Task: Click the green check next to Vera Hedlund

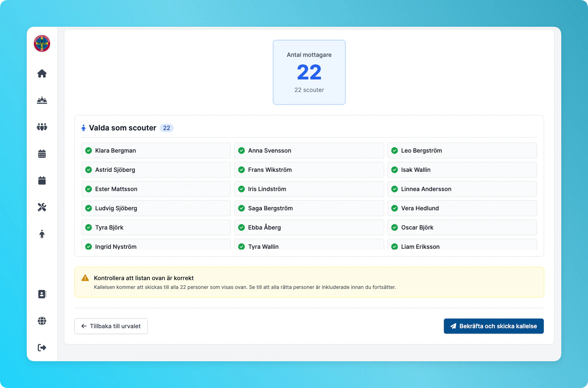Action: point(395,208)
